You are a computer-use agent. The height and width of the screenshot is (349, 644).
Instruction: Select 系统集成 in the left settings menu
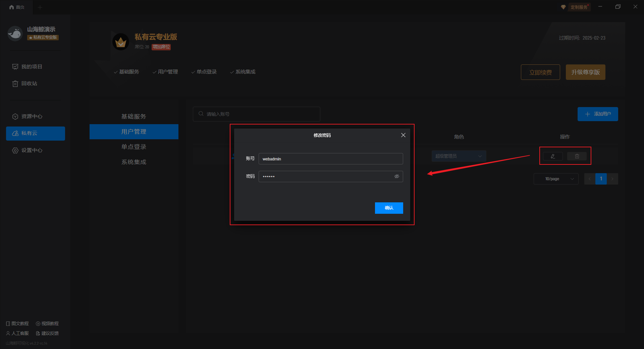click(x=134, y=162)
